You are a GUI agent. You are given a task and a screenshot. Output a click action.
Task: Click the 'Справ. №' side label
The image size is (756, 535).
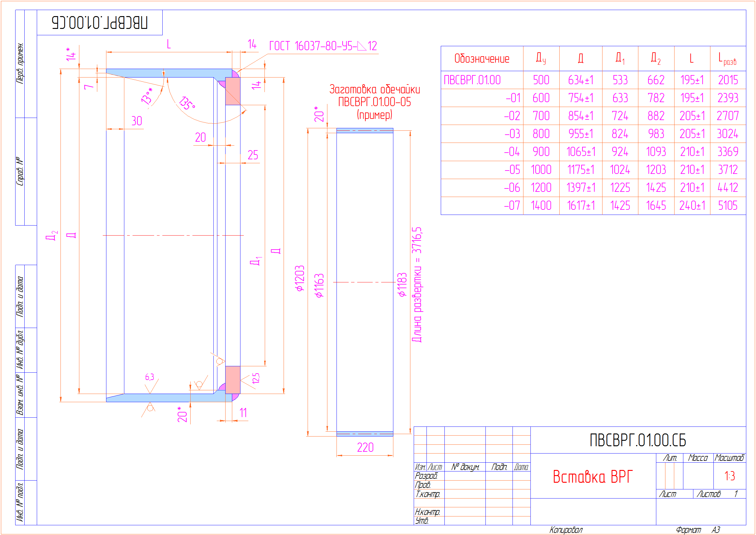pos(20,171)
